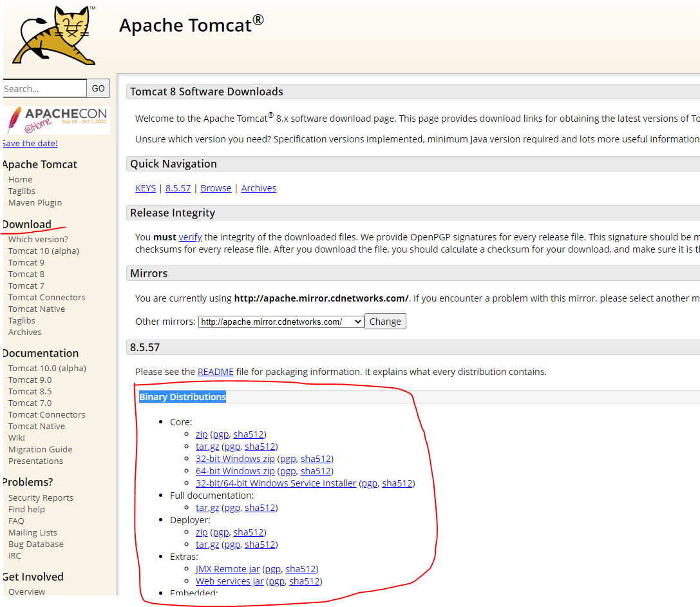Open Tomcat Native under Documentation
Image resolution: width=700 pixels, height=607 pixels.
coord(37,426)
